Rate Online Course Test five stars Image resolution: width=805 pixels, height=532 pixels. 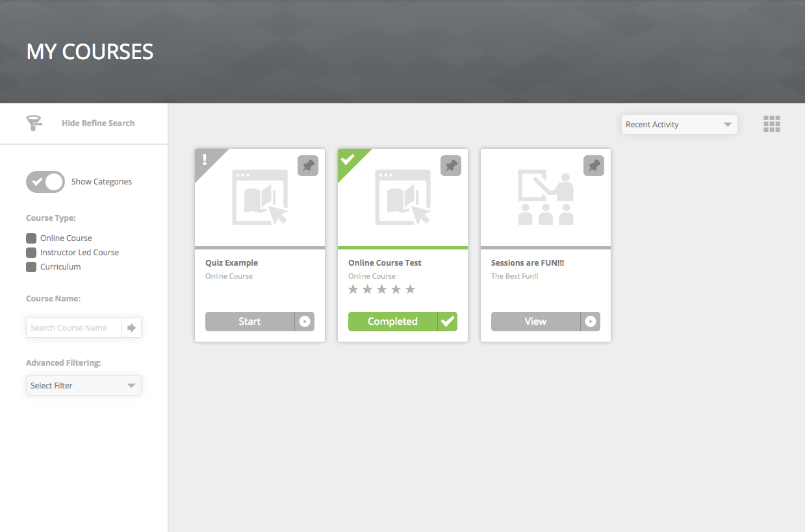coord(411,289)
